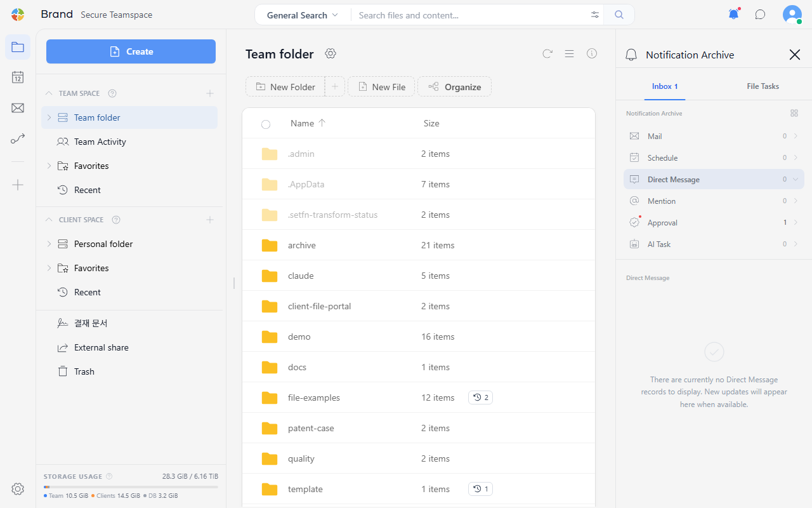Viewport: 812px width, 508px height.
Task: Open settings gear at bottom-left rail
Action: tap(18, 489)
